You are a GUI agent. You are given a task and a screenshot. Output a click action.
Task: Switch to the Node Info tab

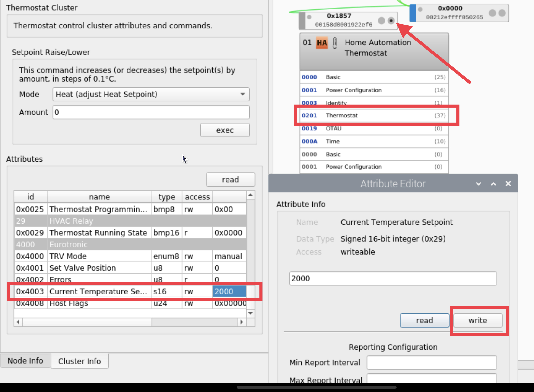[x=25, y=361]
